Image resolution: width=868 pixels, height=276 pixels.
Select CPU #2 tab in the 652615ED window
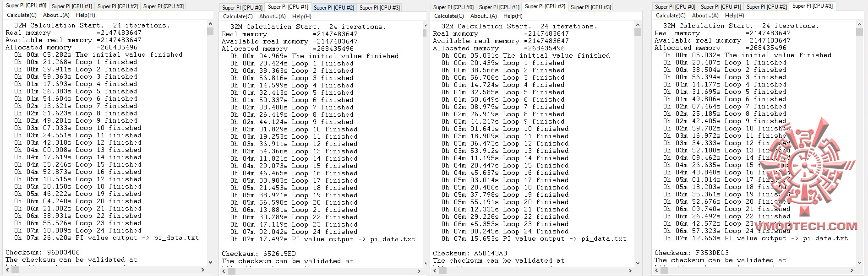pos(333,8)
